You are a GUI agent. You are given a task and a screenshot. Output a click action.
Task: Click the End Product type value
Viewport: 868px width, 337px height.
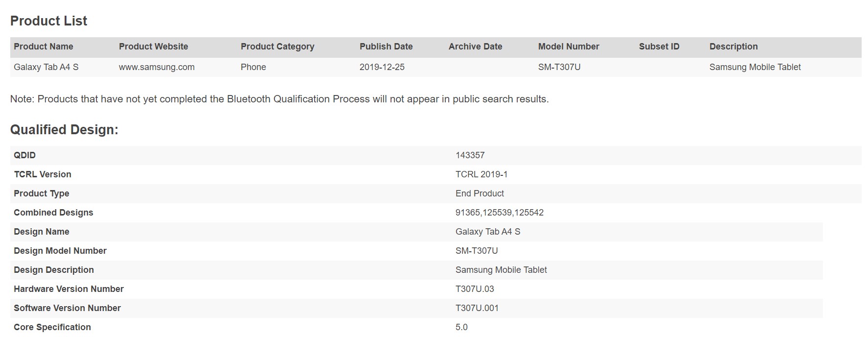point(480,193)
